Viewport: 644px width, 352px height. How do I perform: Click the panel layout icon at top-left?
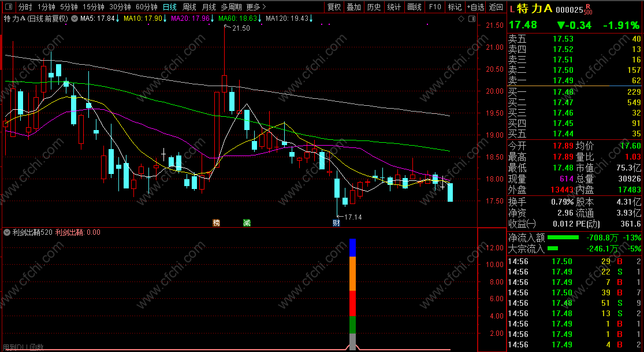coord(9,7)
